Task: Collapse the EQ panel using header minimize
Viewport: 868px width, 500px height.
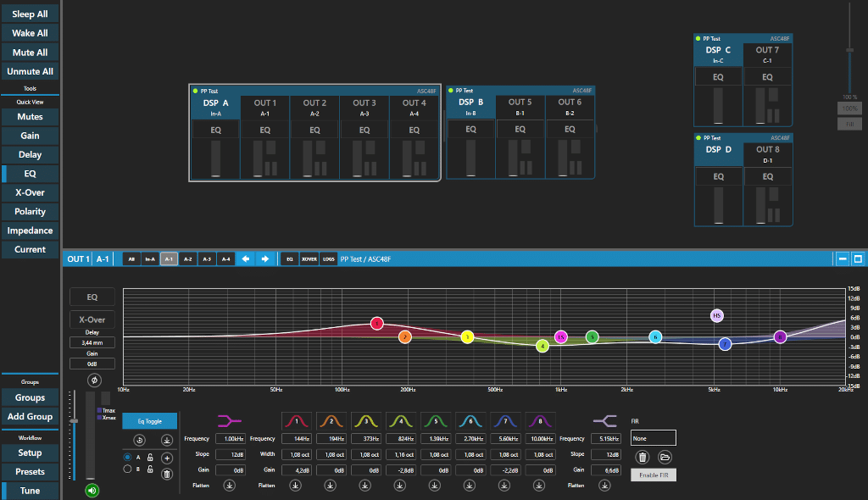Action: [x=843, y=258]
